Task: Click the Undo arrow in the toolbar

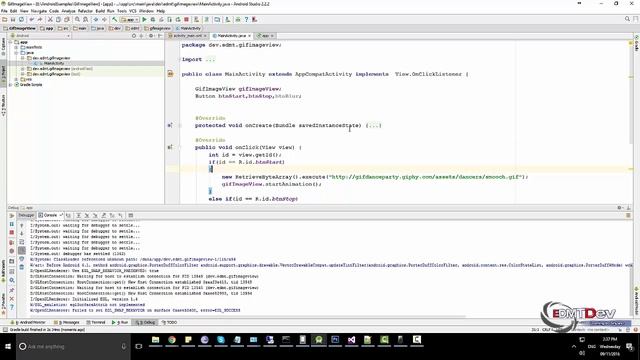Action: 31,20
